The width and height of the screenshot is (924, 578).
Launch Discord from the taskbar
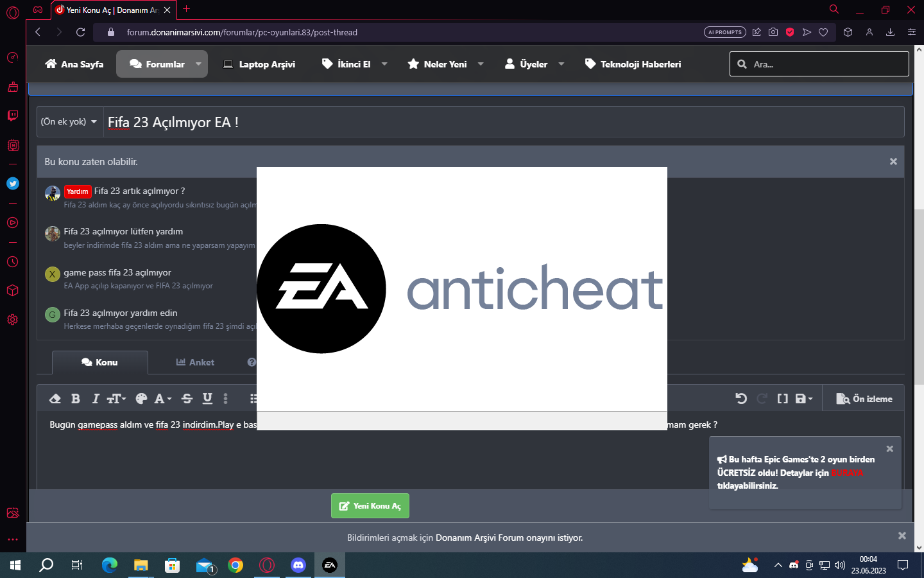click(x=298, y=565)
